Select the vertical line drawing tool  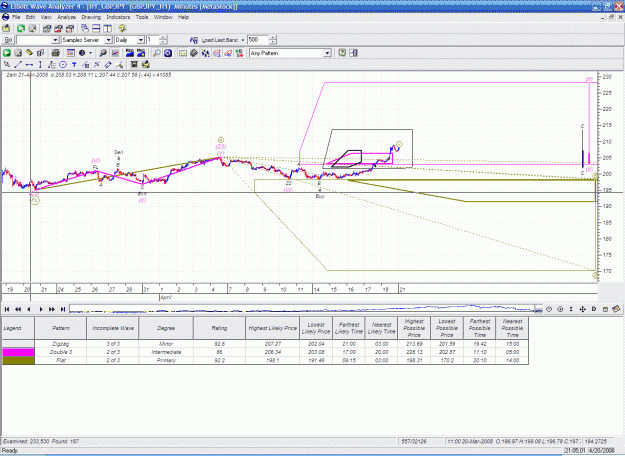(40, 64)
